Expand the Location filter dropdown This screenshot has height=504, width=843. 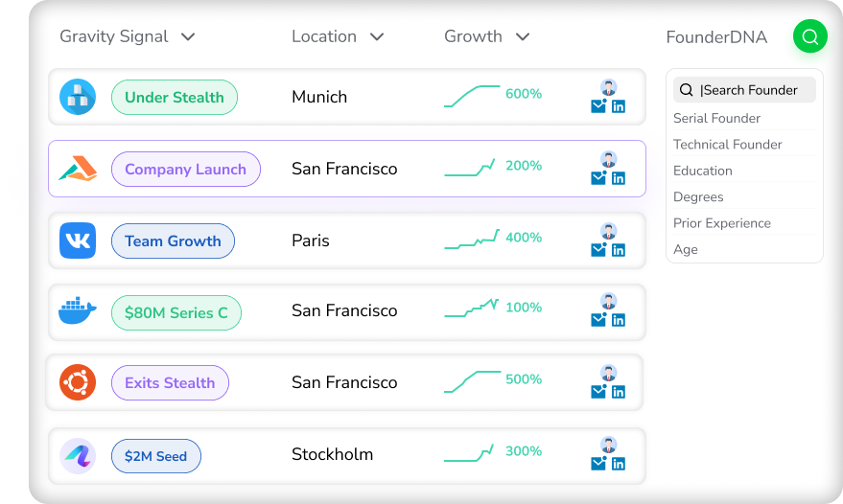coord(377,36)
